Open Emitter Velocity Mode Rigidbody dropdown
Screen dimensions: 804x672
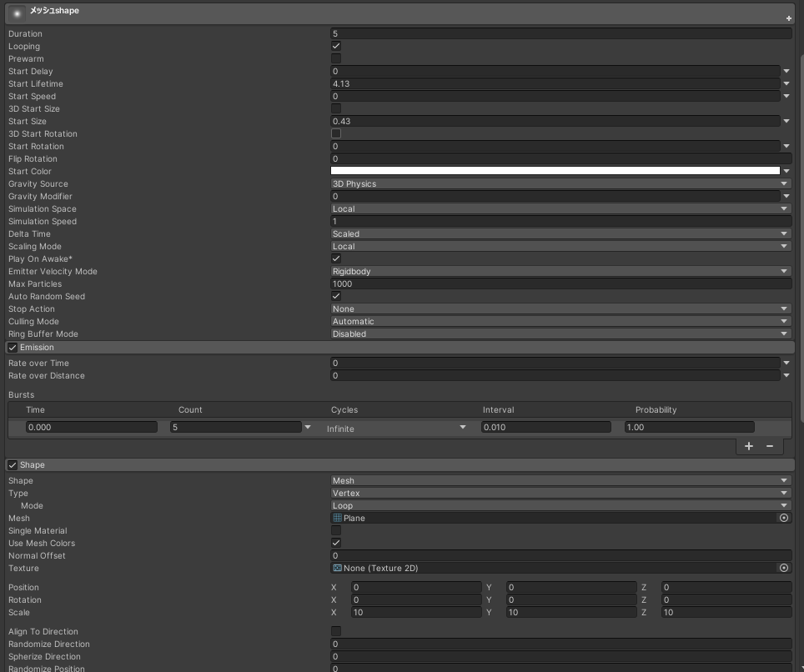pos(561,271)
